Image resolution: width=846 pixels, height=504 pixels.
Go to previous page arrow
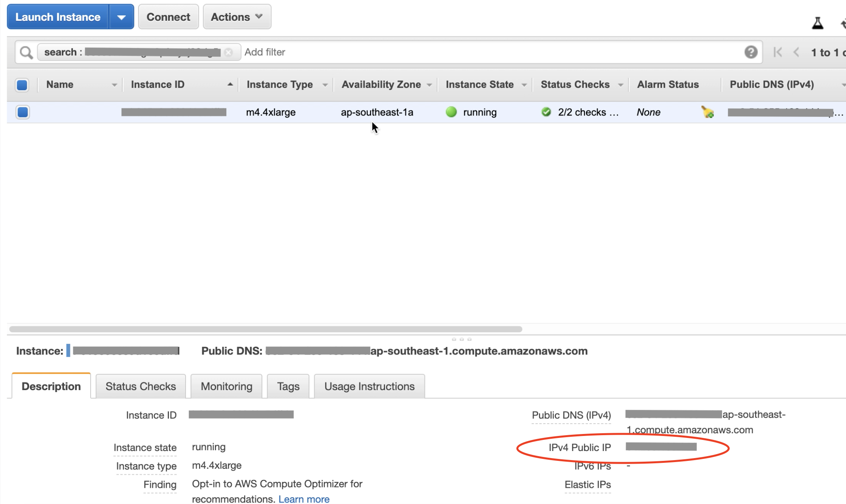point(797,52)
